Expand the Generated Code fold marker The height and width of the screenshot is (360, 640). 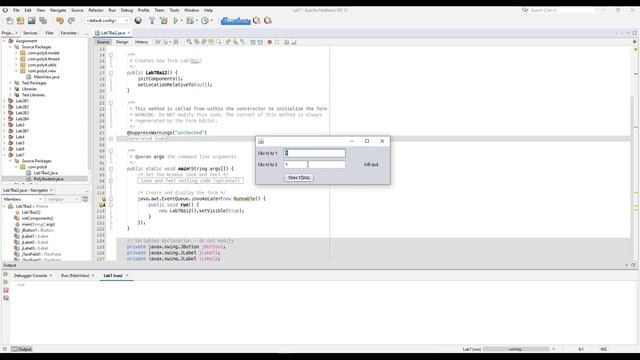[111, 139]
